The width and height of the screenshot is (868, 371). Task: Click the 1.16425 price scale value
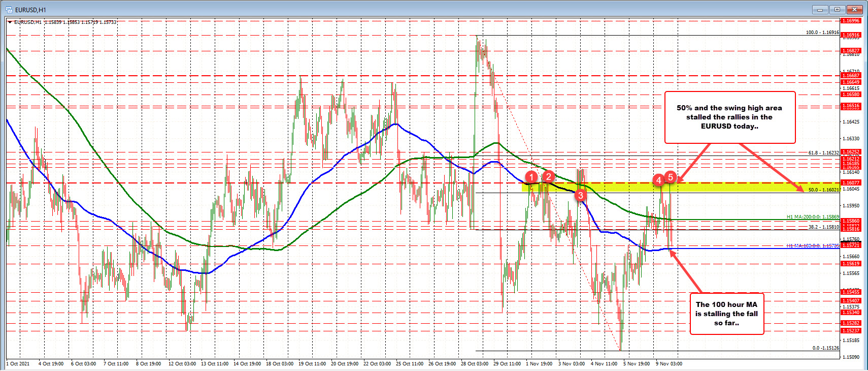tap(851, 122)
